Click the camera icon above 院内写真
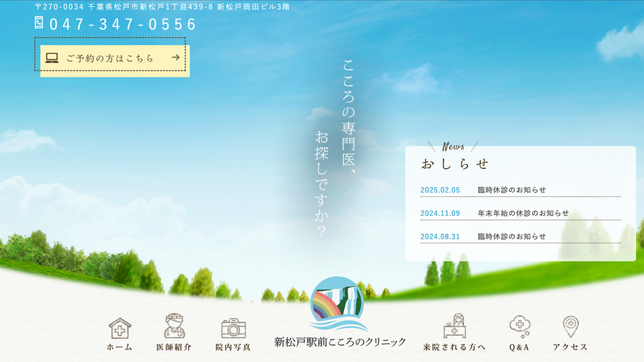 click(x=233, y=328)
